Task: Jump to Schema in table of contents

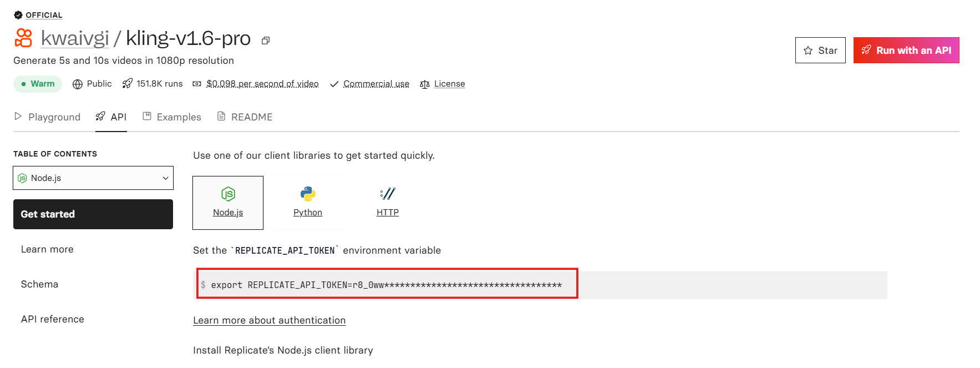Action: (39, 284)
